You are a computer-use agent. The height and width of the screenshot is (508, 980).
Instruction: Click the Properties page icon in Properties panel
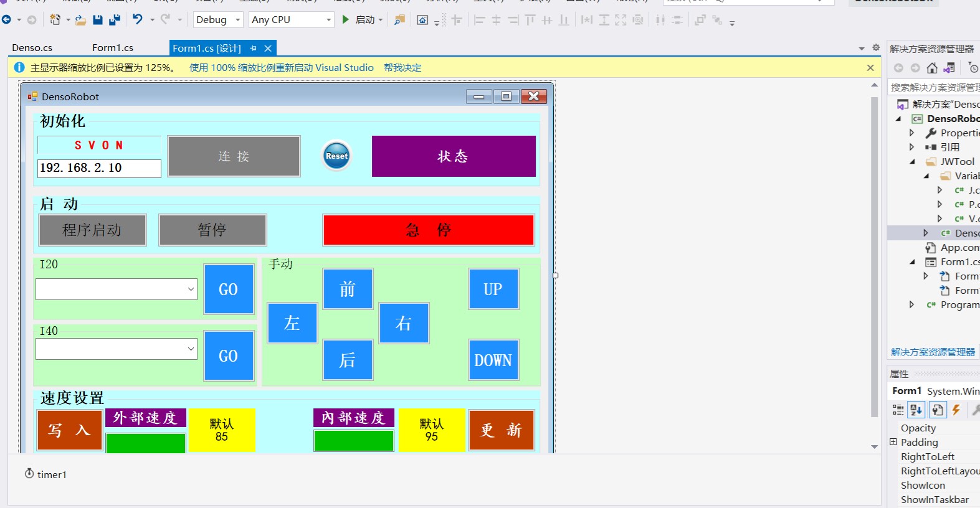pos(938,409)
